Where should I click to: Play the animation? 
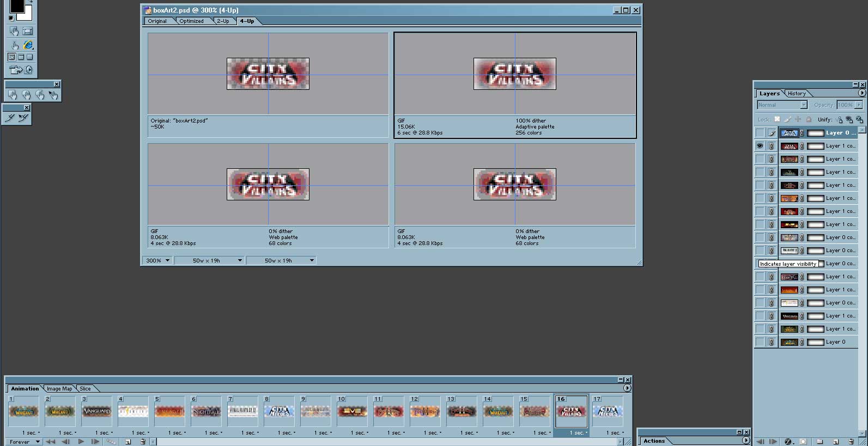click(81, 442)
